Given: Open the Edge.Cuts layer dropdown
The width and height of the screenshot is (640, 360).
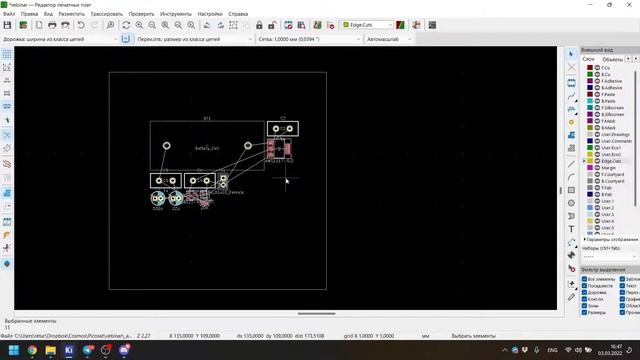Looking at the screenshot, I should click(x=367, y=25).
